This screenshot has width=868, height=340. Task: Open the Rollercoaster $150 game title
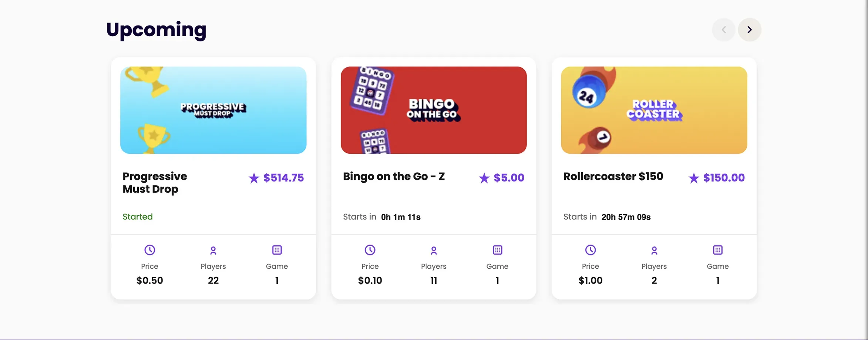[613, 177]
